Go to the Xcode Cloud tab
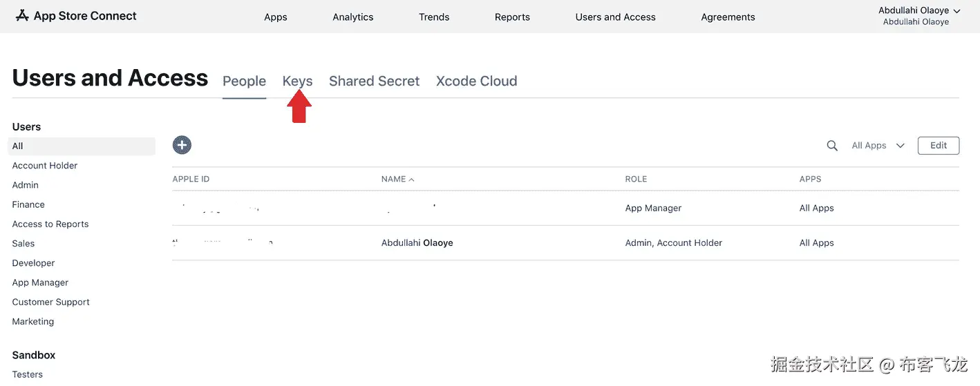 pyautogui.click(x=476, y=81)
